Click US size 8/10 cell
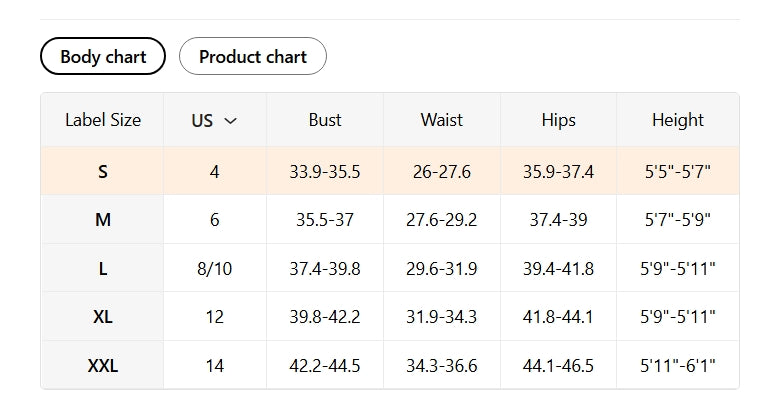The width and height of the screenshot is (768, 410). pos(214,268)
